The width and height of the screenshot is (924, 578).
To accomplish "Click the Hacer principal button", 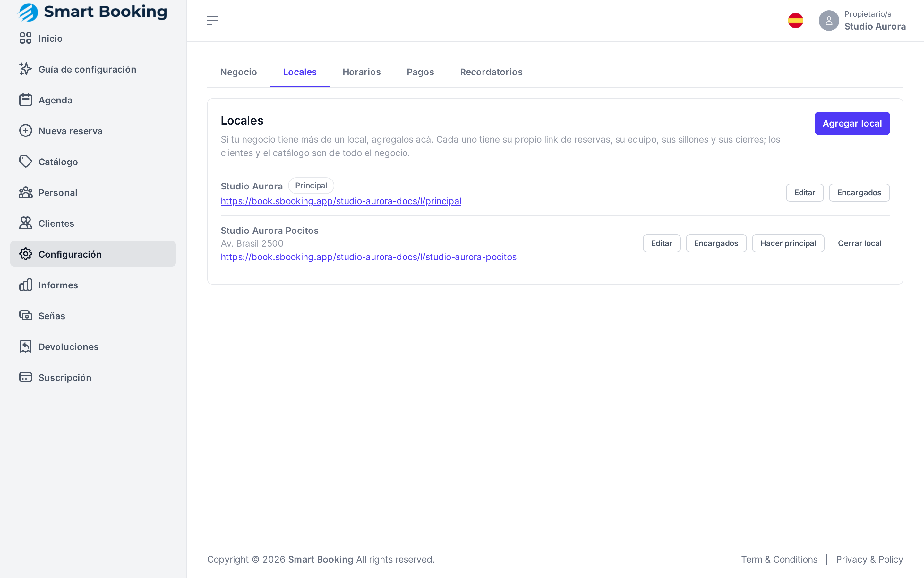I will 788,243.
